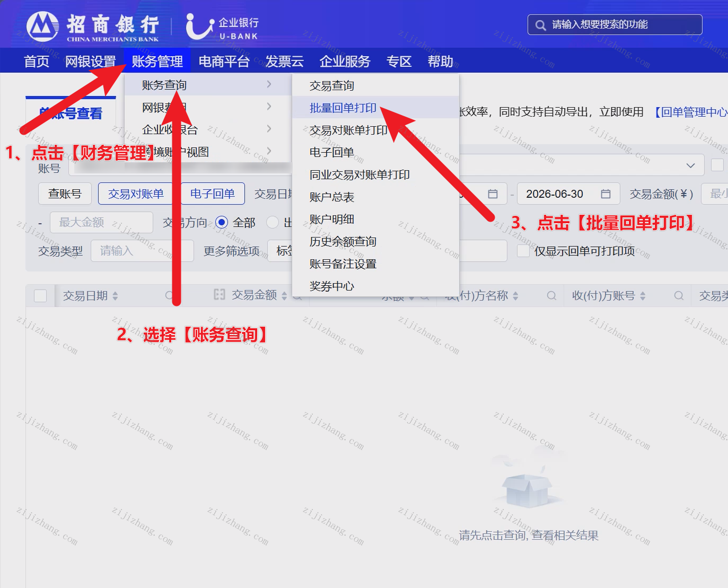
Task: Choose 账户总表 from submenu
Action: coord(375,197)
